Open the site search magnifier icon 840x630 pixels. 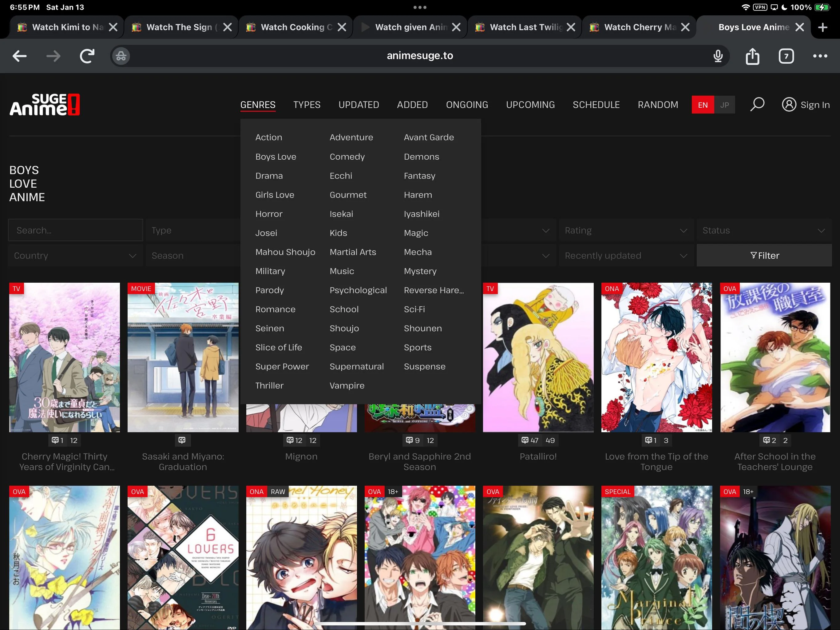(x=757, y=104)
